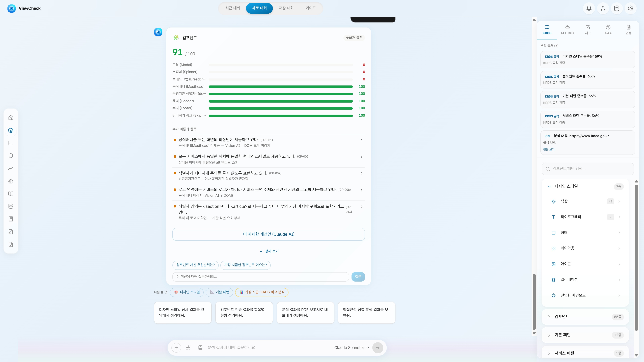Click the plus attach button in chat bar
This screenshot has height=362, width=644.
pos(176,348)
